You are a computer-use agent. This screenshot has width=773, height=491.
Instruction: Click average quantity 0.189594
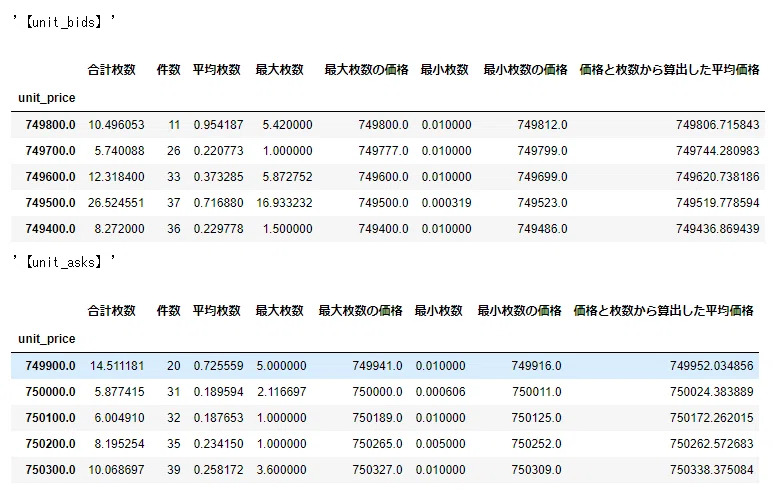click(x=218, y=392)
